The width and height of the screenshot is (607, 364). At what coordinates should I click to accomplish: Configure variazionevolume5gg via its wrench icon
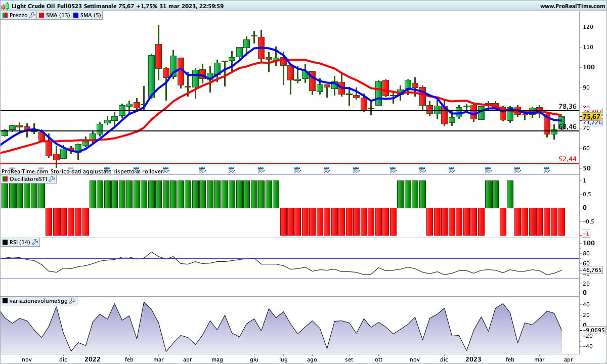click(72, 301)
